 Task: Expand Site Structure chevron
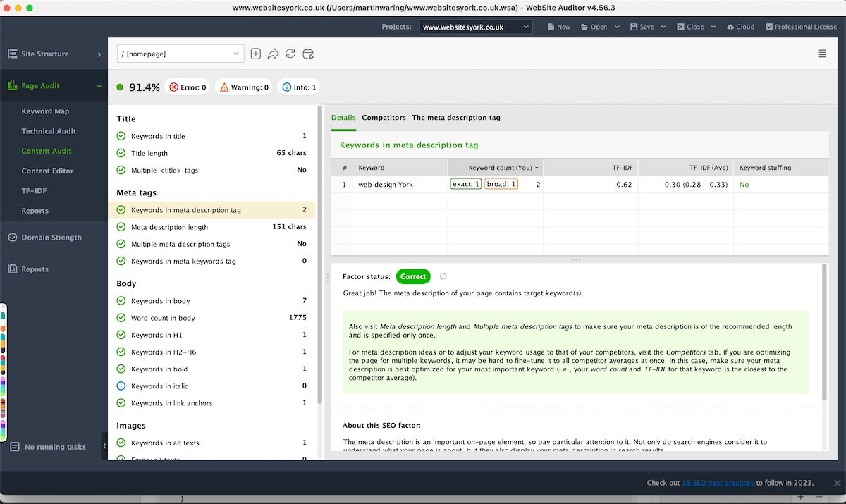(x=99, y=54)
